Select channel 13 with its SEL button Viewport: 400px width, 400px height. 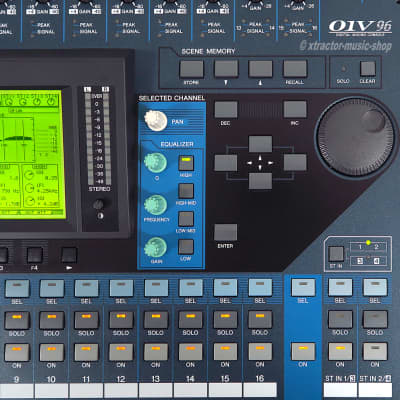point(156,288)
